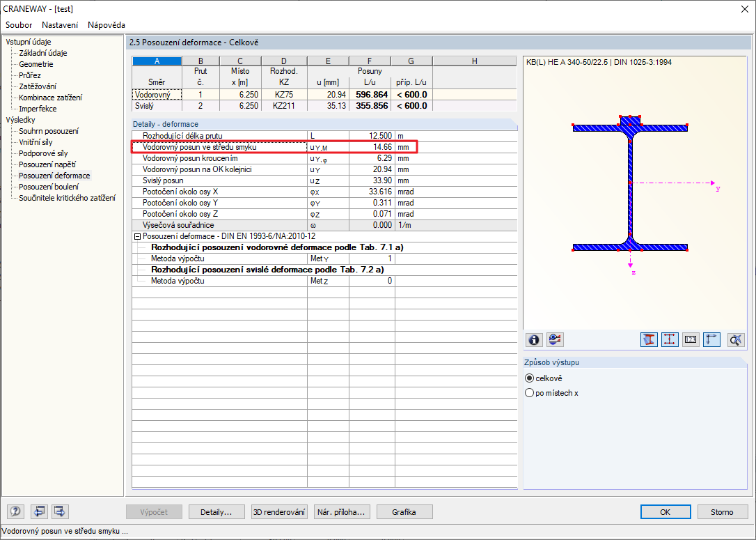Click the 'Výsledky' tree root

point(20,120)
